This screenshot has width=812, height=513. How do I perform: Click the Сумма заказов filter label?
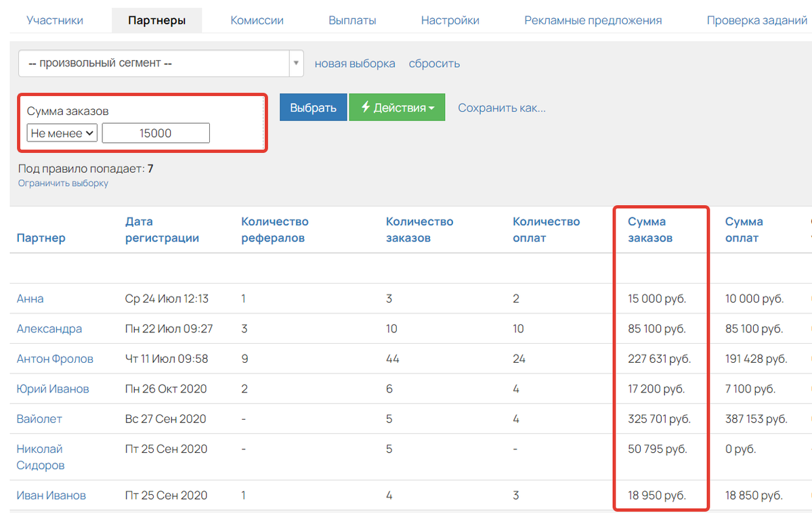[x=68, y=111]
